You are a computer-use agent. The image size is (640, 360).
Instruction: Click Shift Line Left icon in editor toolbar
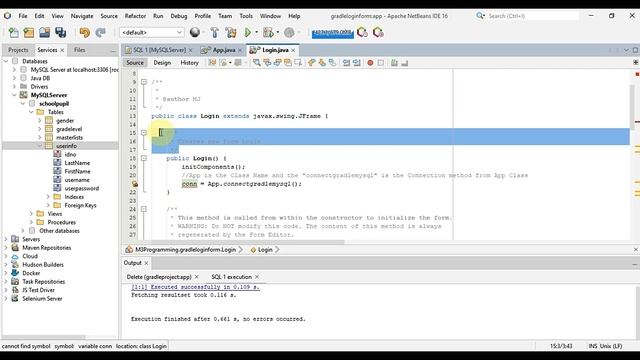(x=346, y=63)
